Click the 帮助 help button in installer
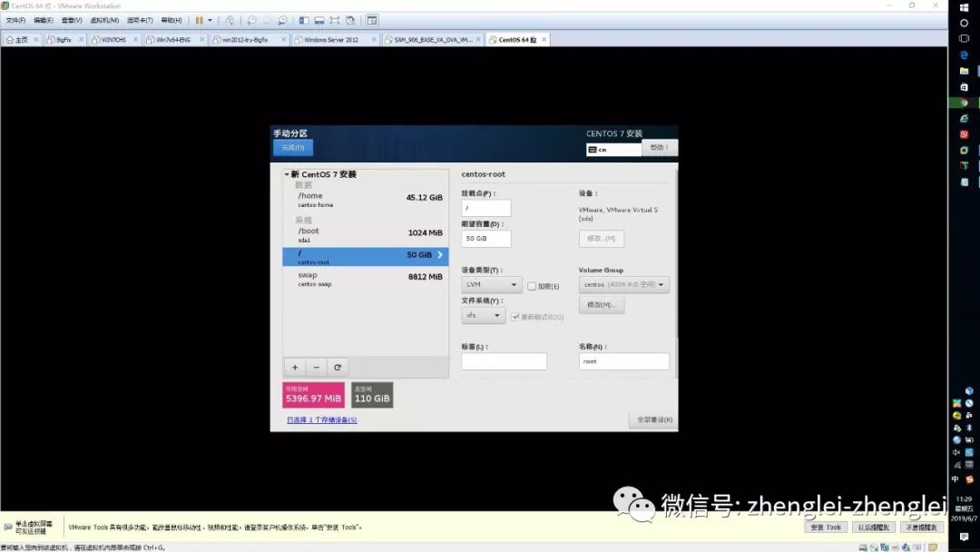Image resolution: width=980 pixels, height=552 pixels. (660, 148)
